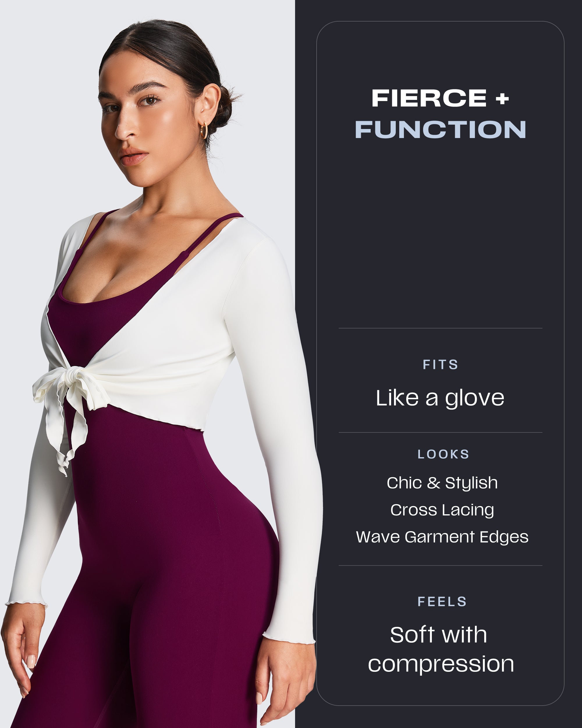Select the LOOKS section label

pyautogui.click(x=443, y=454)
